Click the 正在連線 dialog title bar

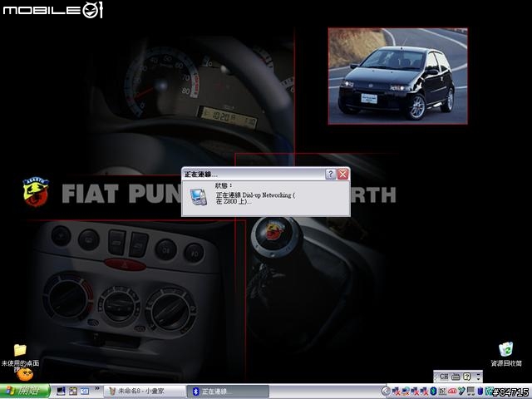253,174
